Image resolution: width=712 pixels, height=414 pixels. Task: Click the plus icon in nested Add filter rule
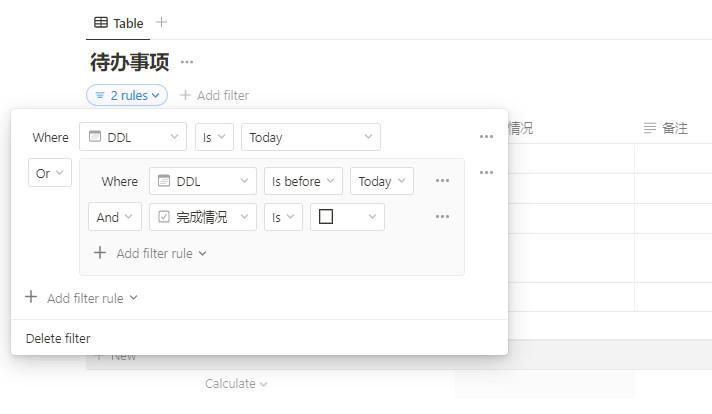[100, 253]
